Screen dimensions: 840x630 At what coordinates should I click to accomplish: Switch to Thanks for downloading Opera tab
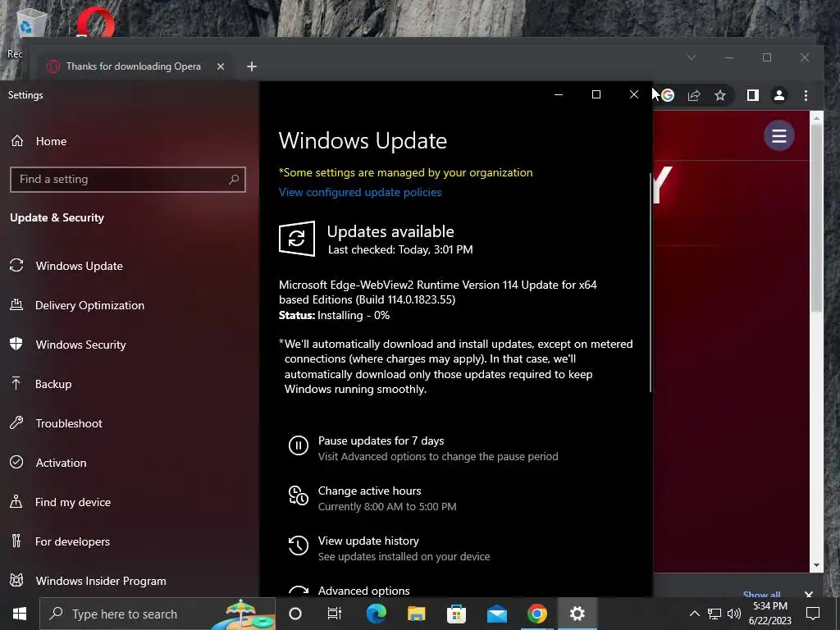[134, 66]
